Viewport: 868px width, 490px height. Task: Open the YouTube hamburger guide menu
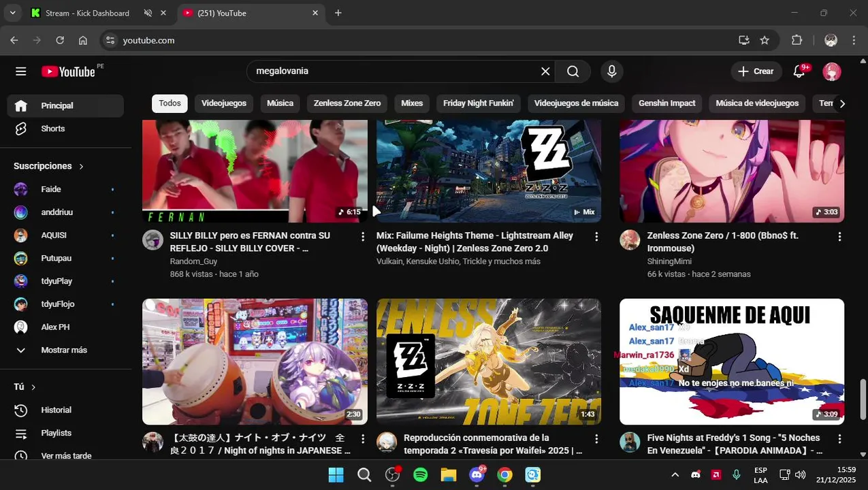tap(21, 71)
